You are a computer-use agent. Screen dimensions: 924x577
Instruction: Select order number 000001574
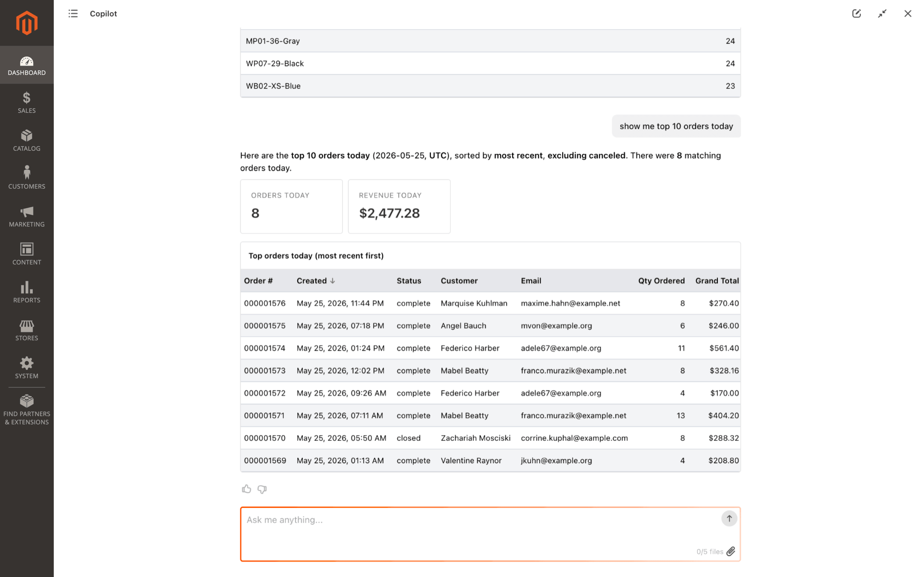(x=265, y=348)
